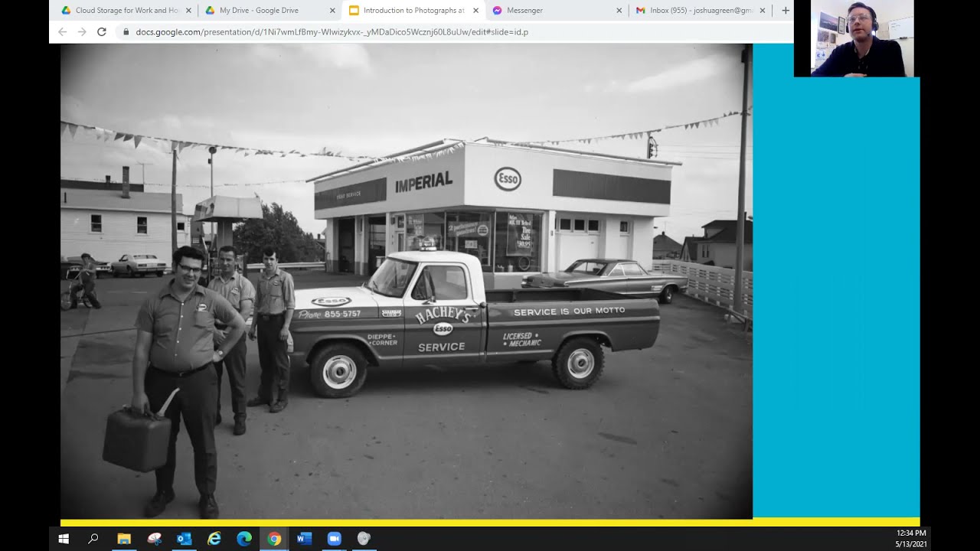
Task: Open Microsoft Edge from taskbar
Action: pyautogui.click(x=244, y=539)
